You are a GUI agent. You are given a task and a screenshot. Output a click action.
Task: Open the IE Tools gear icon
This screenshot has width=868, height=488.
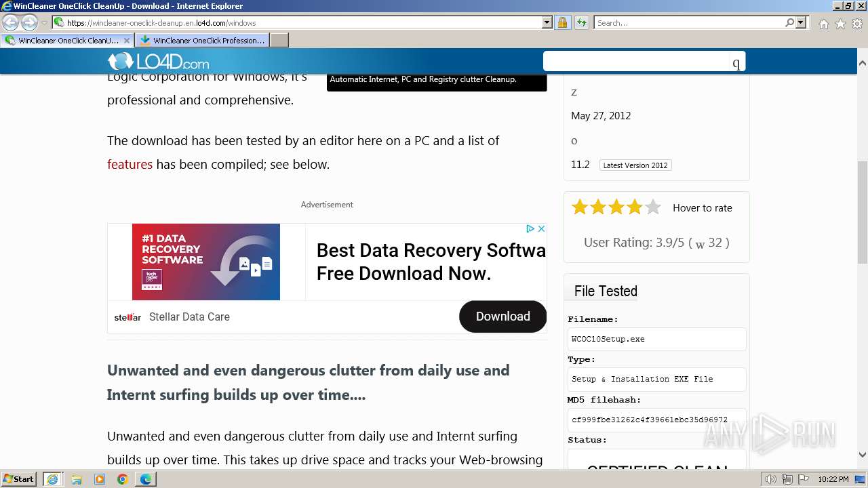click(x=857, y=24)
